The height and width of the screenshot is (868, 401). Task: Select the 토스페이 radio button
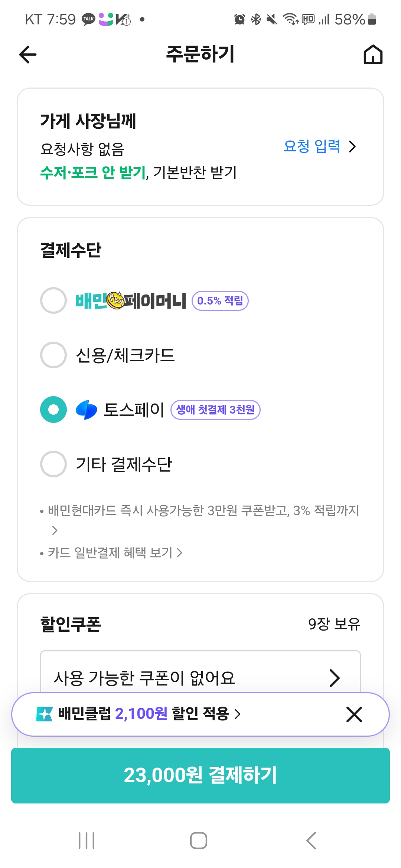53,410
